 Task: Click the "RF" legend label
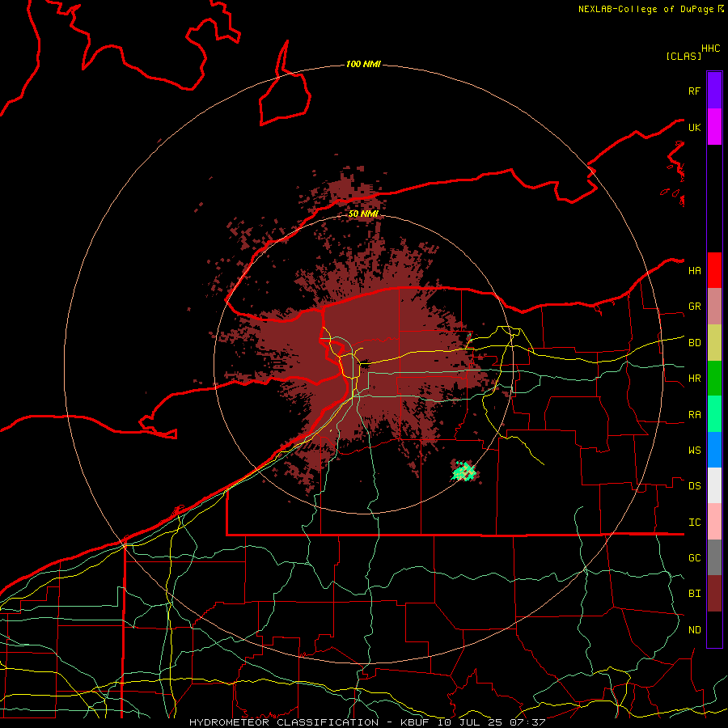pyautogui.click(x=694, y=91)
